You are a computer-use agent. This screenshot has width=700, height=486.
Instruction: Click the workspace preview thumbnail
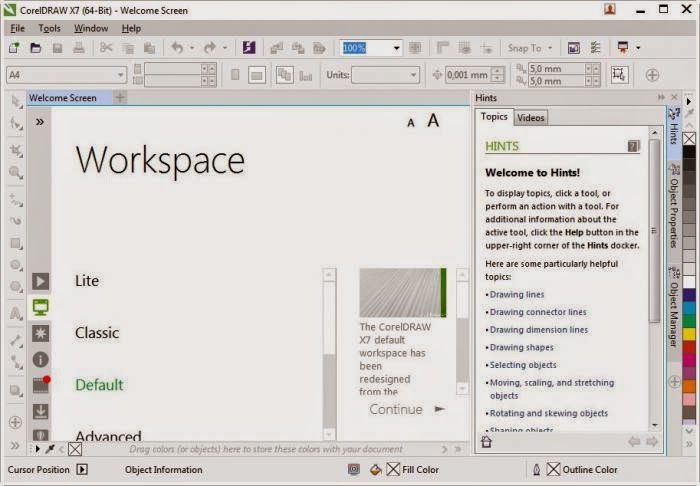pos(402,293)
